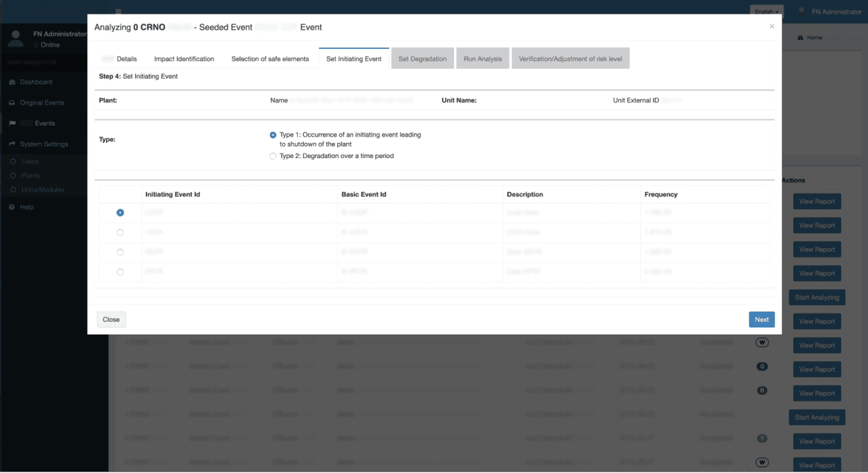Switch to the Impact Identification tab

184,59
